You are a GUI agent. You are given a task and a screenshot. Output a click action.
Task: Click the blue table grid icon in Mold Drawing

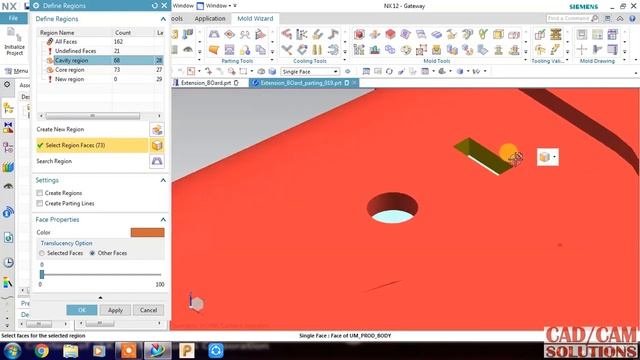pos(613,34)
